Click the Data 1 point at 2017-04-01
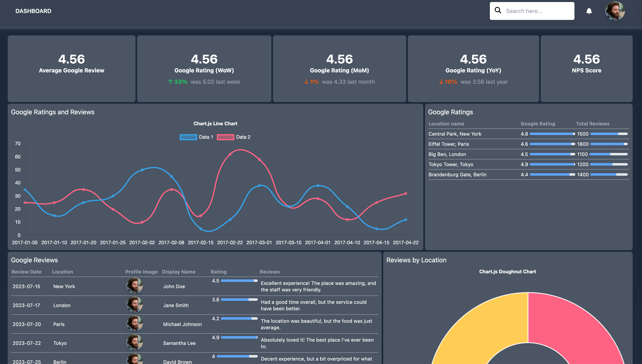The image size is (642, 364). (318, 185)
